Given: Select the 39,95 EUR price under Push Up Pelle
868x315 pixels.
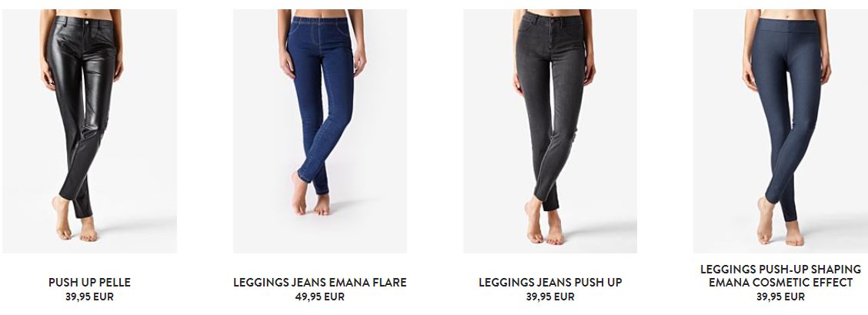Looking at the screenshot, I should 90,297.
